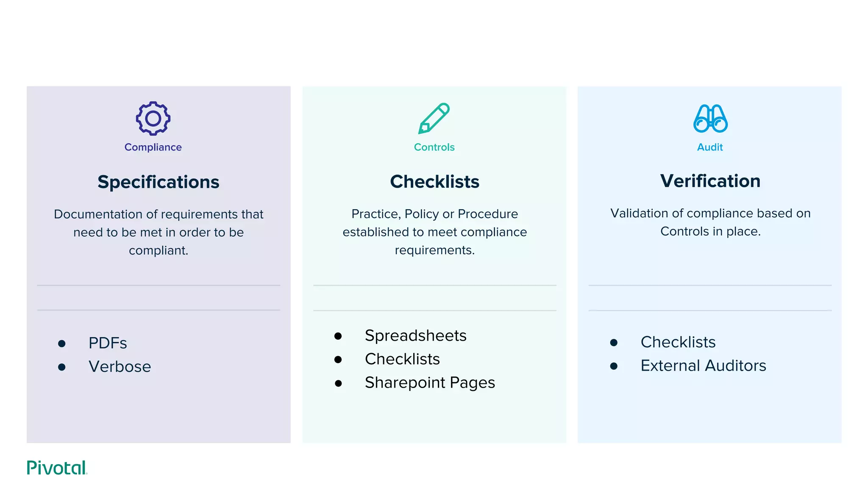Click the Checklists bullet below Spreadsheets
868x488 pixels.
pyautogui.click(x=402, y=359)
